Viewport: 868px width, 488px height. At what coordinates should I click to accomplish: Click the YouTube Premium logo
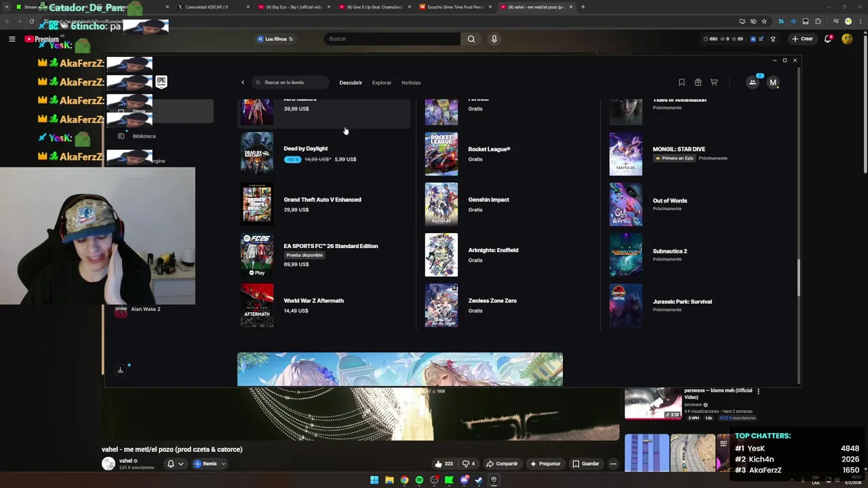[x=42, y=39]
